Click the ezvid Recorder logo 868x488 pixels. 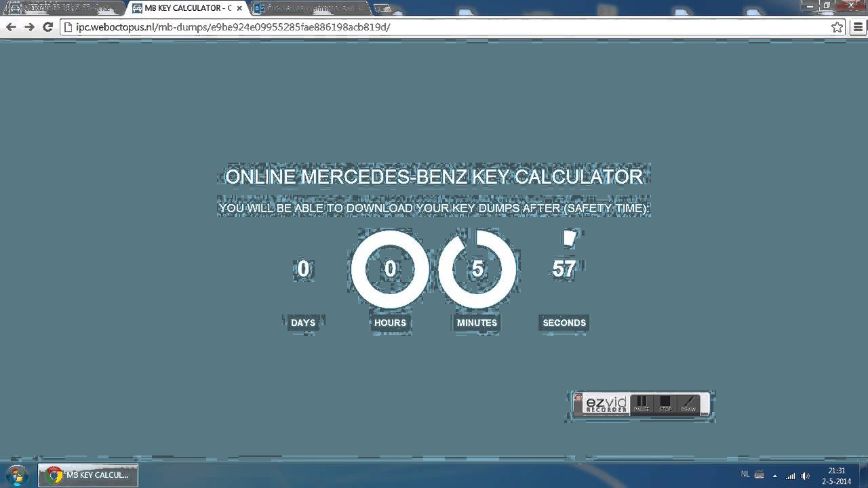click(606, 405)
